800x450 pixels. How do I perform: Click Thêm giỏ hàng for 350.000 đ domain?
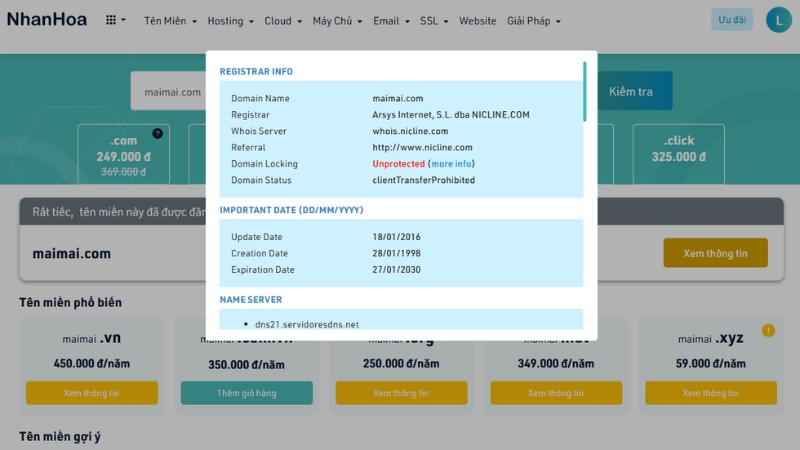[246, 393]
